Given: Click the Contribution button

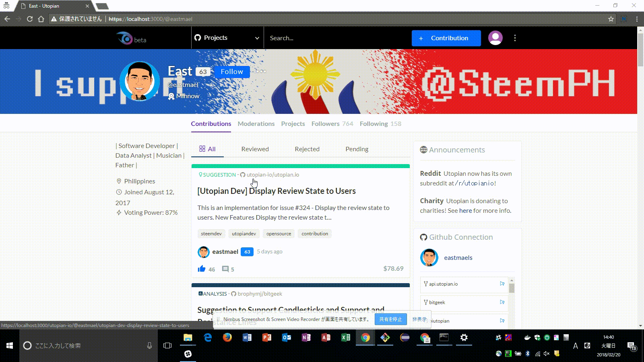Looking at the screenshot, I should [446, 38].
